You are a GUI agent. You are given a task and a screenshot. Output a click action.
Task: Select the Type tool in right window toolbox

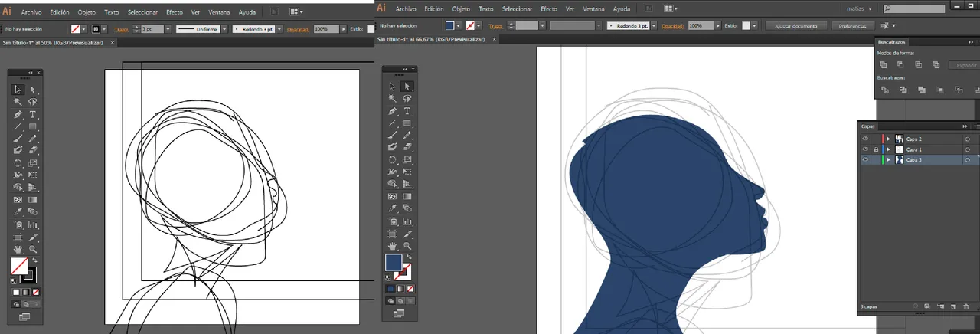(x=407, y=111)
